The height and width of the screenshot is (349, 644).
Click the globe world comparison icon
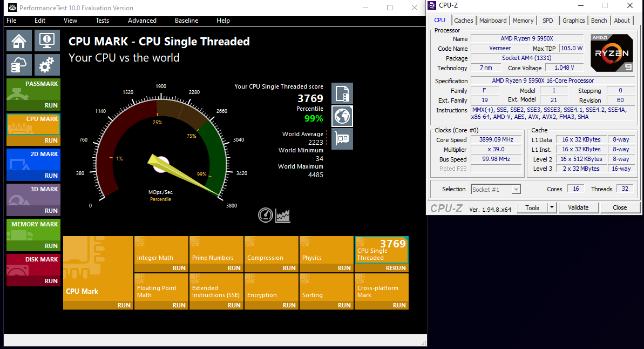click(x=342, y=116)
